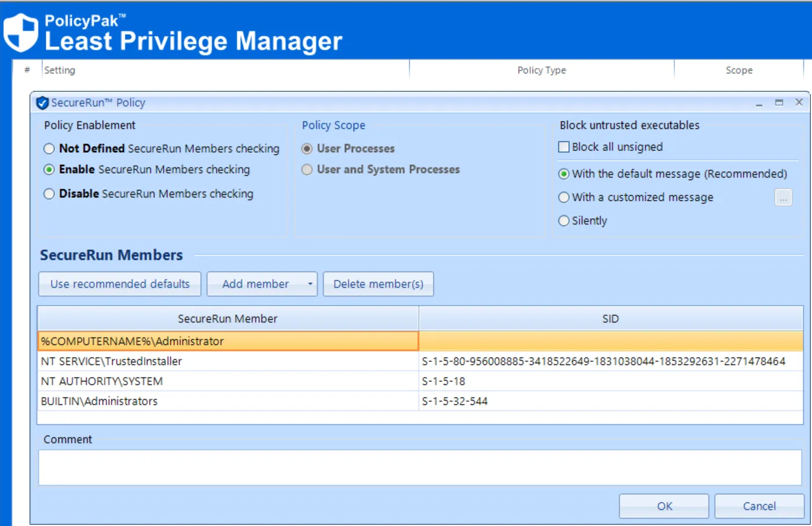Click the empty SID cell of Administrator row
812x526 pixels.
611,341
